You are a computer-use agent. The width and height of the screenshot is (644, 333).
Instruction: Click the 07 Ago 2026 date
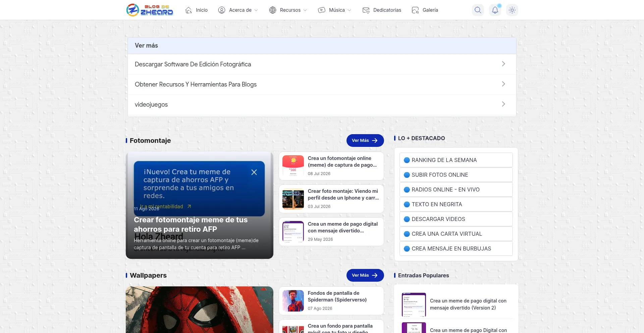320,309
